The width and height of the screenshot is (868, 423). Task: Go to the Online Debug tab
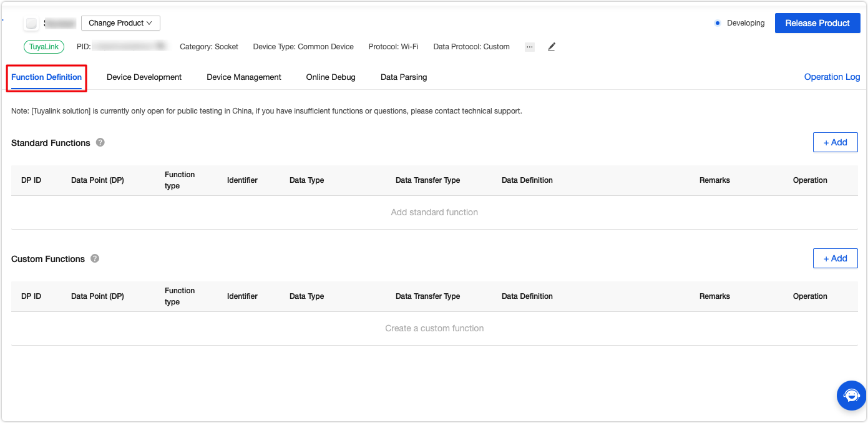pos(331,77)
